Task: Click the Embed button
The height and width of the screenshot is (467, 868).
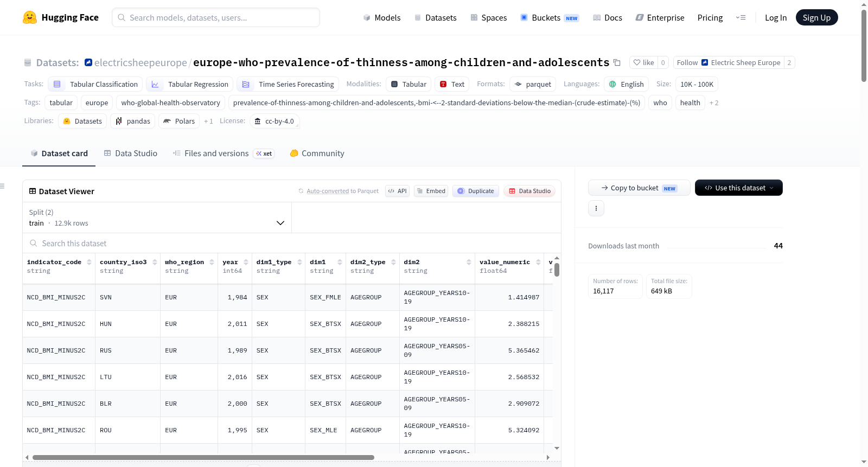Action: tap(431, 191)
